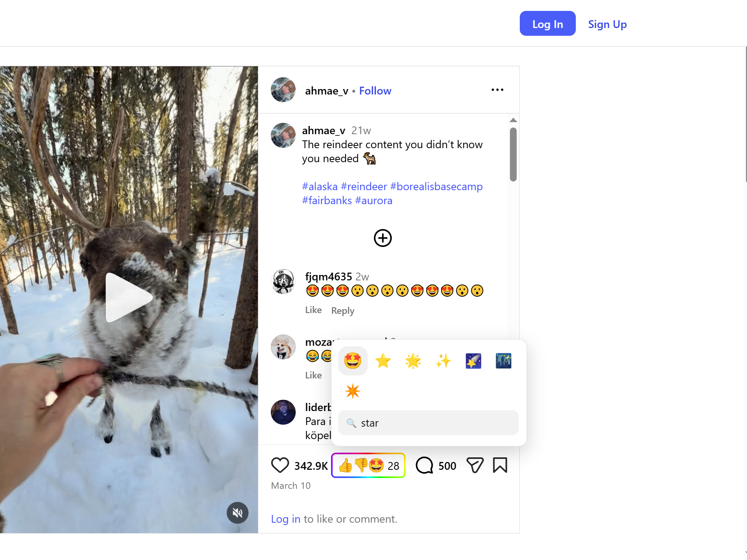Image resolution: width=747 pixels, height=560 pixels.
Task: Follow ahmae_v
Action: [375, 91]
